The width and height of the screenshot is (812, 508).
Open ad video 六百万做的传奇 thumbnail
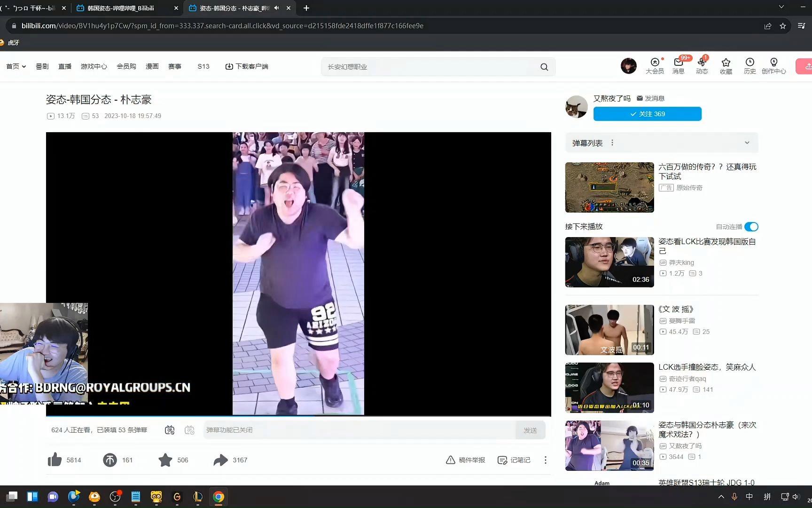(609, 187)
